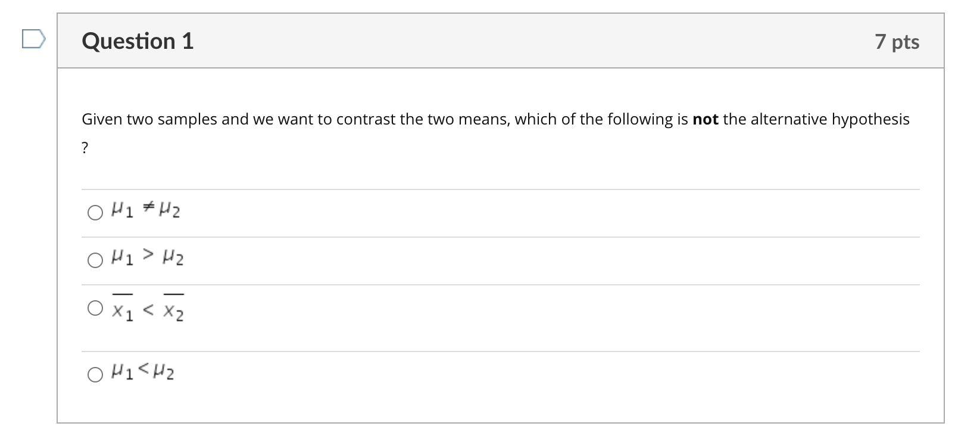Click the μ1 > μ2 answer text
The width and height of the screenshot is (980, 448).
pos(148,259)
